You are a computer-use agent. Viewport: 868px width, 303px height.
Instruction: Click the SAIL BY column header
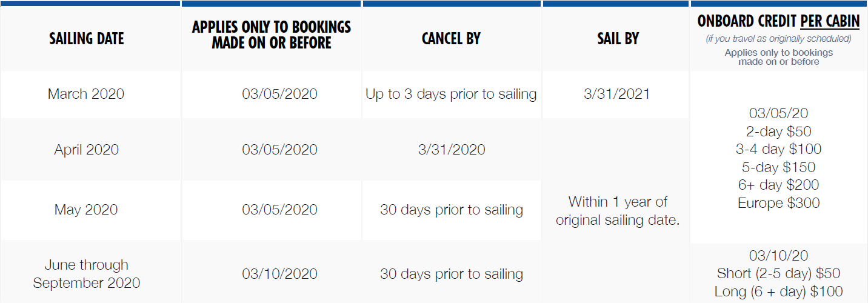point(617,39)
